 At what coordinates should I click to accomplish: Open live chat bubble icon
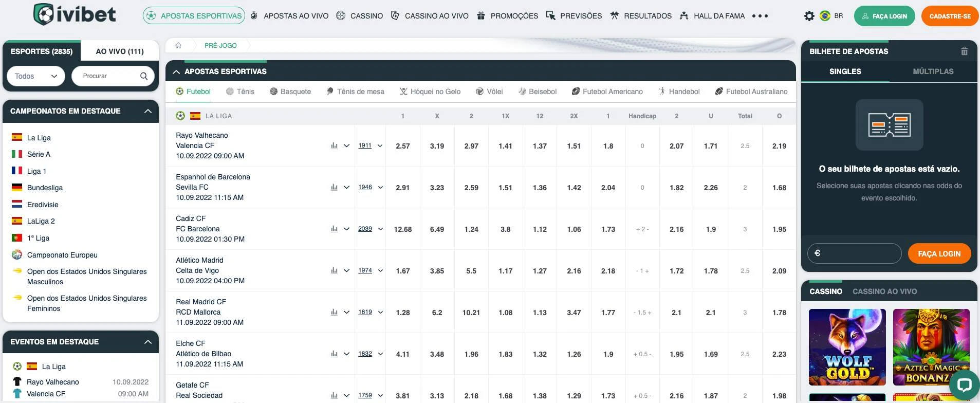(964, 386)
